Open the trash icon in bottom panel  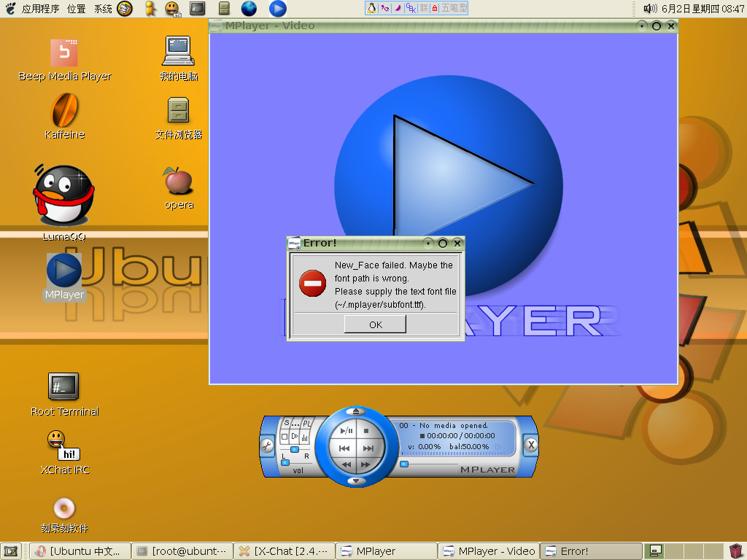tap(736, 551)
